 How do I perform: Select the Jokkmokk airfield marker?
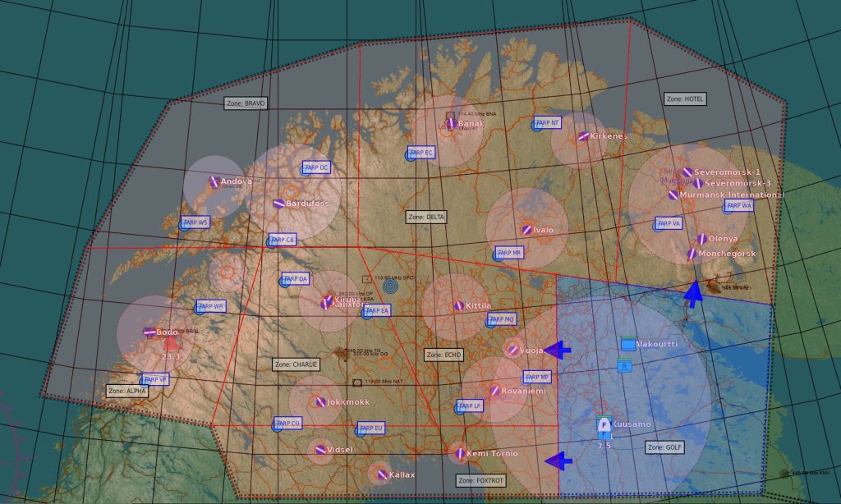(319, 402)
